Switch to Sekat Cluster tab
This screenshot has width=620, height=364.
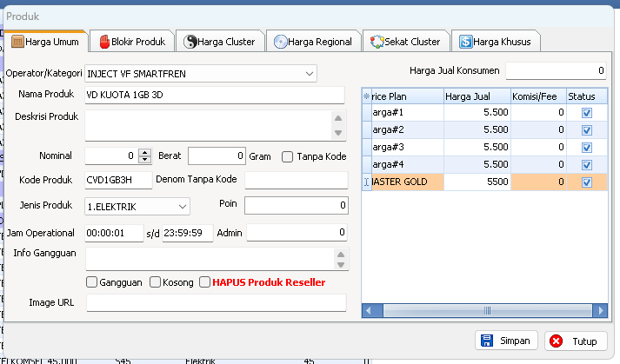[406, 42]
